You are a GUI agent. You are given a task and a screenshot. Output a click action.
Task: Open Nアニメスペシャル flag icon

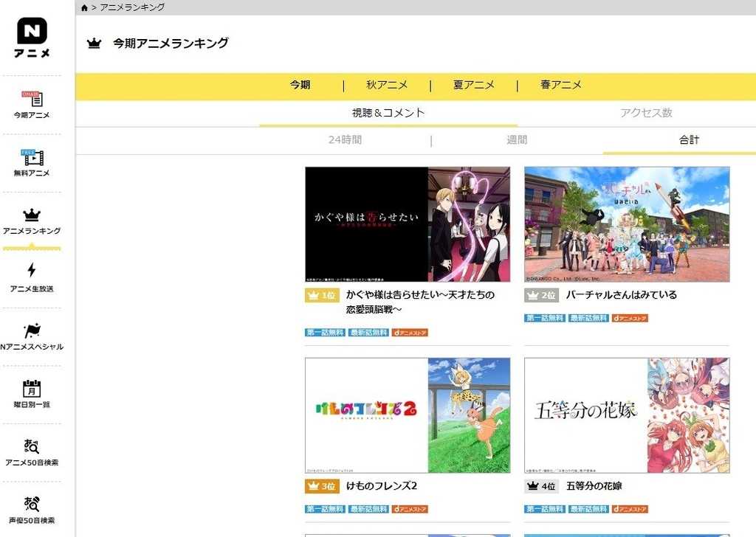point(32,330)
